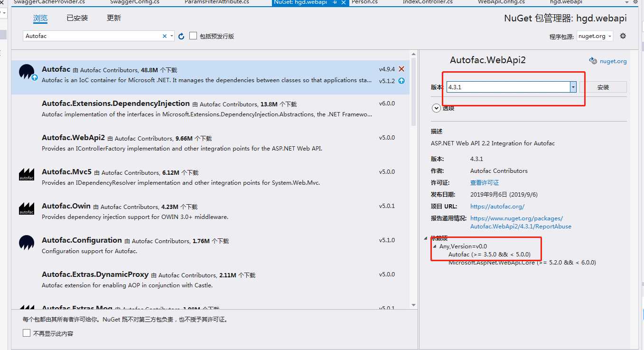Open the ParamsFilterAttribute.cs tab
Screen dimensions: 644x350
pyautogui.click(x=216, y=2)
